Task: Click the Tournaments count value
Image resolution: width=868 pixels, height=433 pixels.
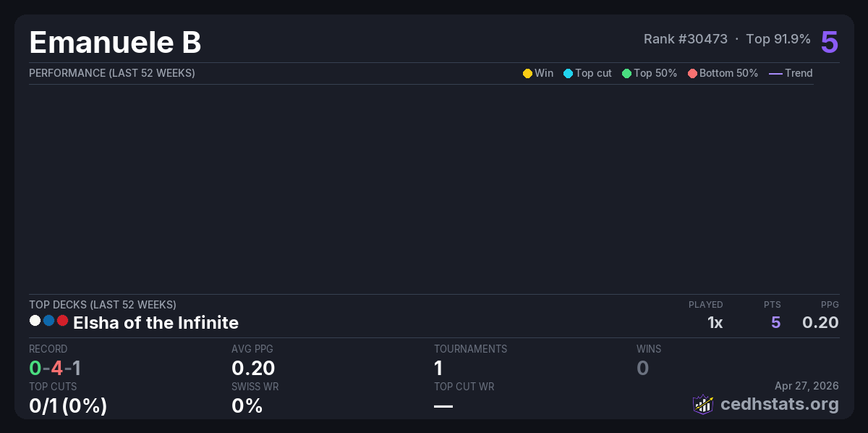Action: [438, 368]
